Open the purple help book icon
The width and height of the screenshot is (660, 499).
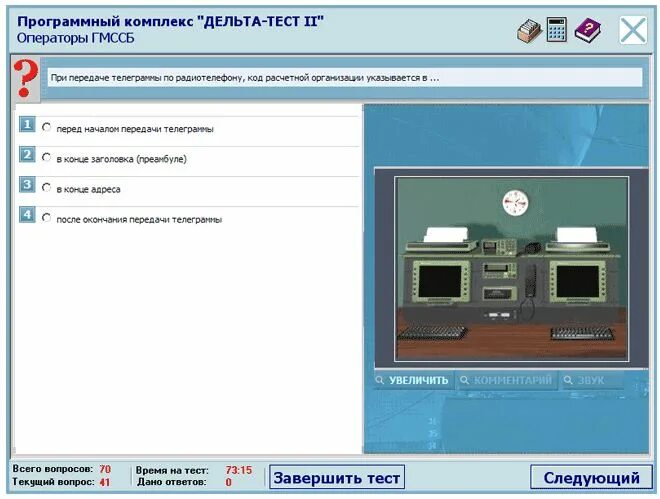pos(588,30)
